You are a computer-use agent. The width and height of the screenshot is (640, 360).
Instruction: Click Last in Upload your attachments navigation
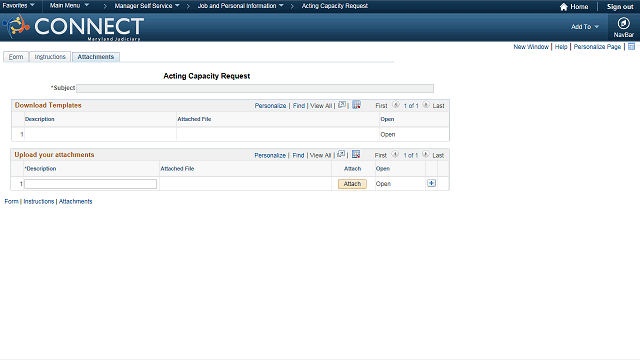pyautogui.click(x=438, y=156)
